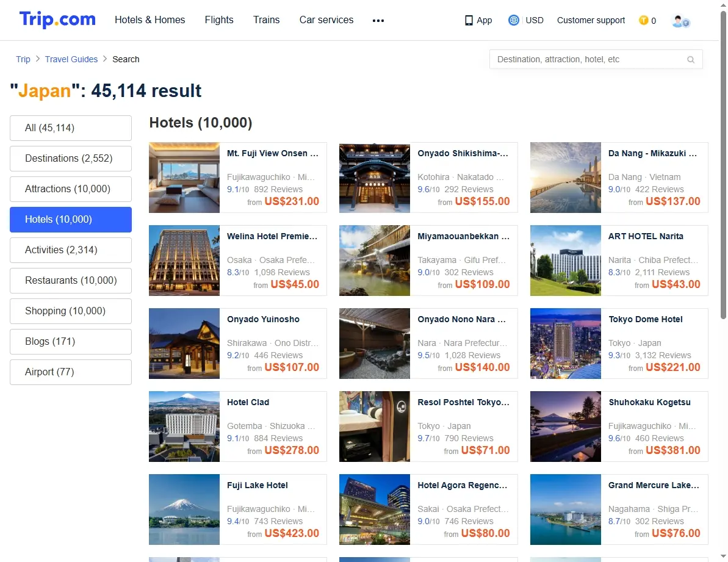Open Onyado Nono Nara photo

click(374, 344)
